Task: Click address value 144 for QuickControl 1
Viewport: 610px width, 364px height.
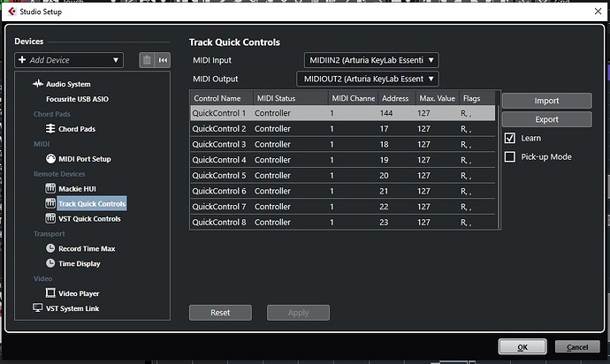Action: 386,113
